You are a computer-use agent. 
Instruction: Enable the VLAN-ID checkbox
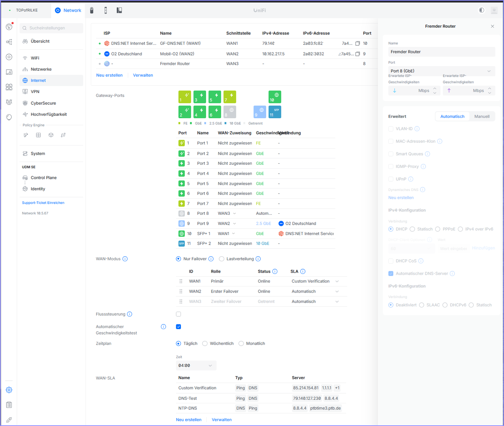[x=391, y=129]
